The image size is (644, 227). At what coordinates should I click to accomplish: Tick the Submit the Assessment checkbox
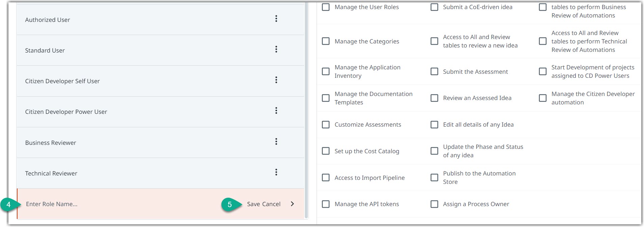tap(434, 72)
